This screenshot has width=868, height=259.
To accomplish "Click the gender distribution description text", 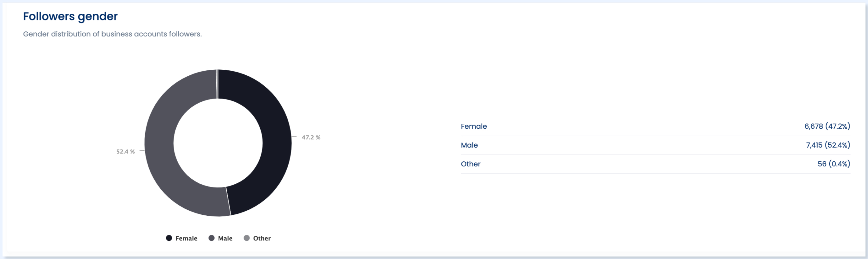I will point(112,34).
